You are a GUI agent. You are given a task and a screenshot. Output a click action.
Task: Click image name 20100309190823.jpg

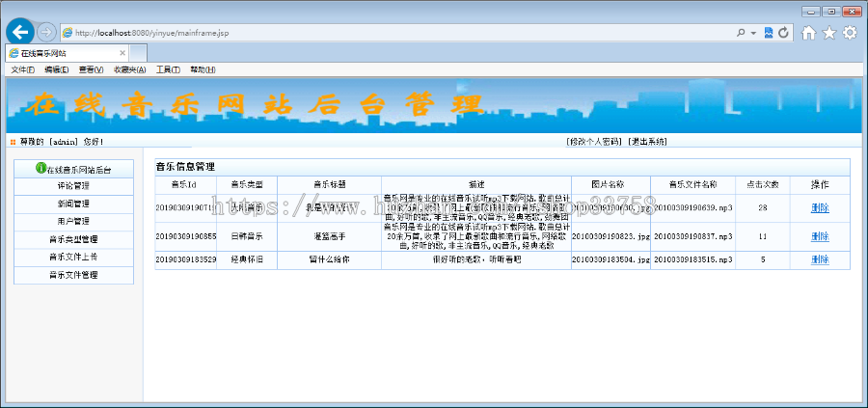[x=611, y=236]
